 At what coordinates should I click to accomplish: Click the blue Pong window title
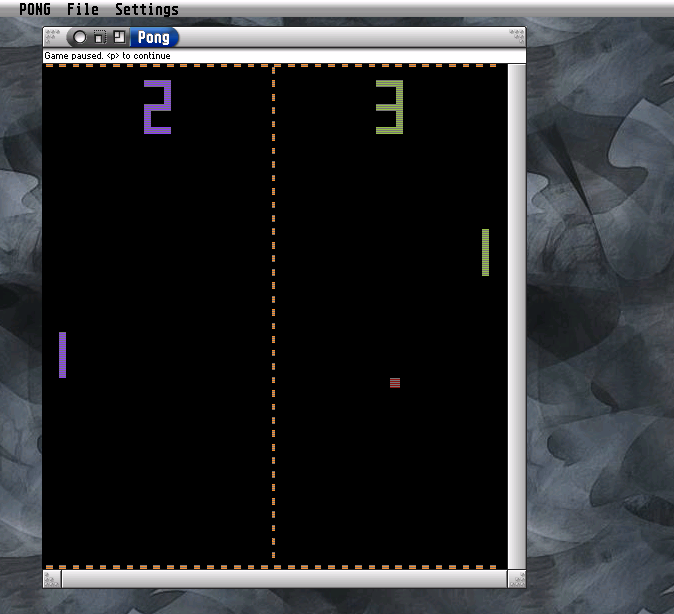click(153, 37)
